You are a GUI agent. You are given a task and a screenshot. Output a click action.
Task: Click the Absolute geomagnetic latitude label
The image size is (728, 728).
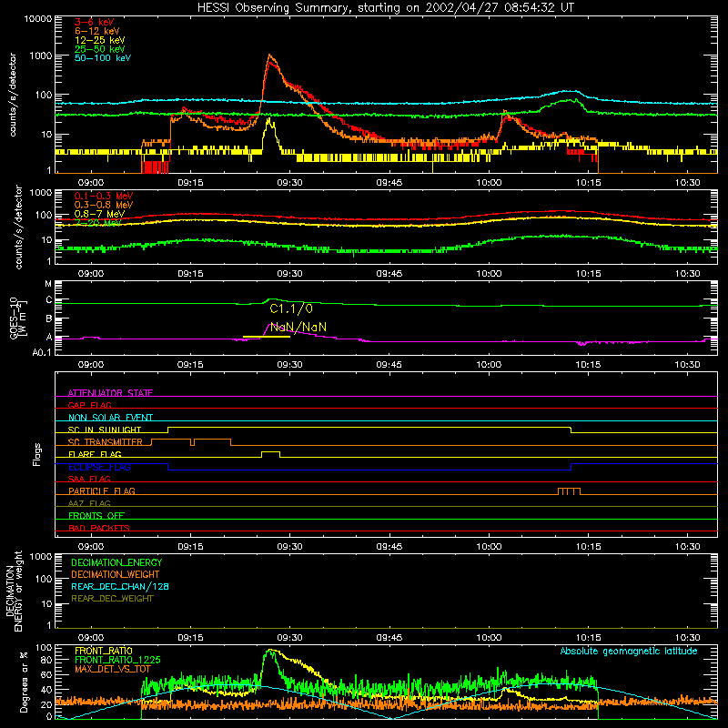point(629,651)
